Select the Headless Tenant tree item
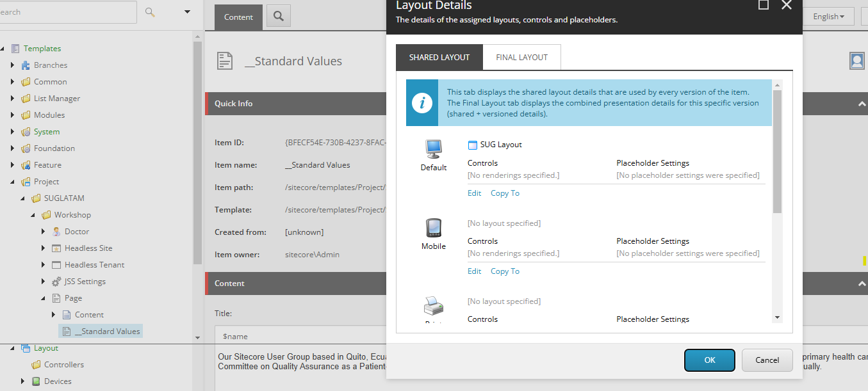Viewport: 868px width, 391px height. click(x=94, y=265)
